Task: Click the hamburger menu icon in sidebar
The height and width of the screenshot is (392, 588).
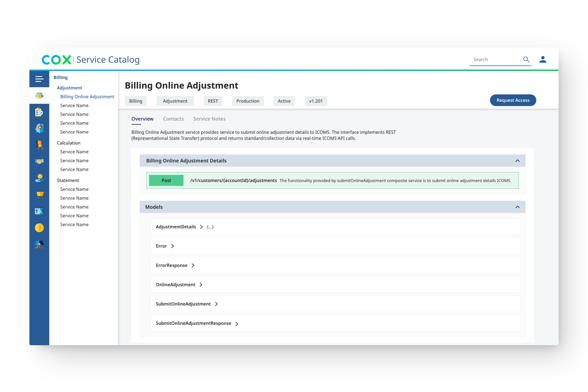Action: 39,79
